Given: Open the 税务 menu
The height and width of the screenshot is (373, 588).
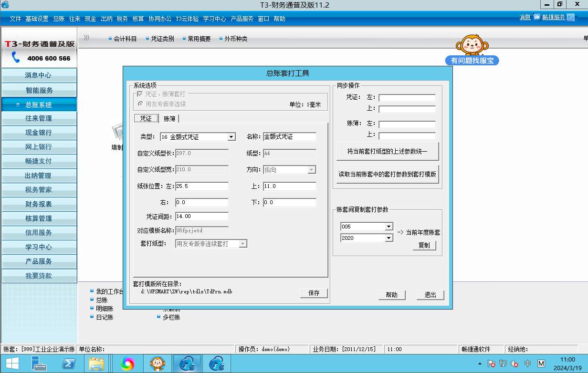Looking at the screenshot, I should point(122,19).
